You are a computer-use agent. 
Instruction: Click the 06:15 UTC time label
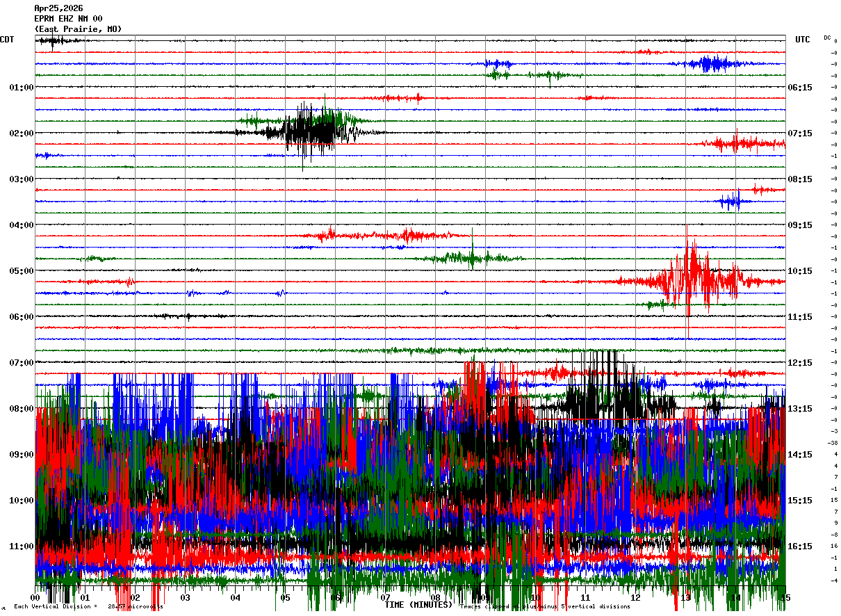[x=800, y=88]
